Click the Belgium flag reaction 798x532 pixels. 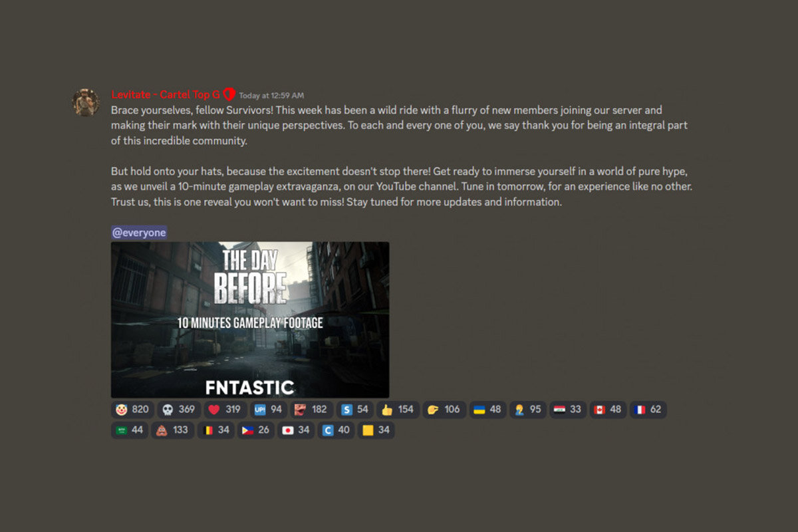[x=216, y=430]
